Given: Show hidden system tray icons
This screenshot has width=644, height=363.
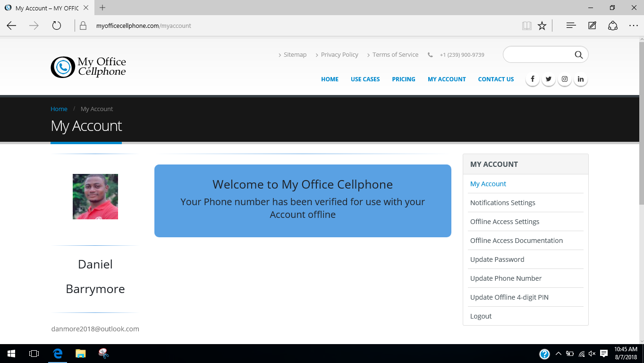Looking at the screenshot, I should click(x=558, y=354).
